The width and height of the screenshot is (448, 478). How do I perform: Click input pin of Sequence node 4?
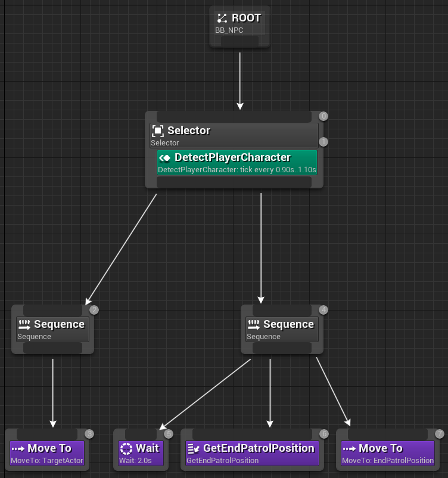[282, 311]
